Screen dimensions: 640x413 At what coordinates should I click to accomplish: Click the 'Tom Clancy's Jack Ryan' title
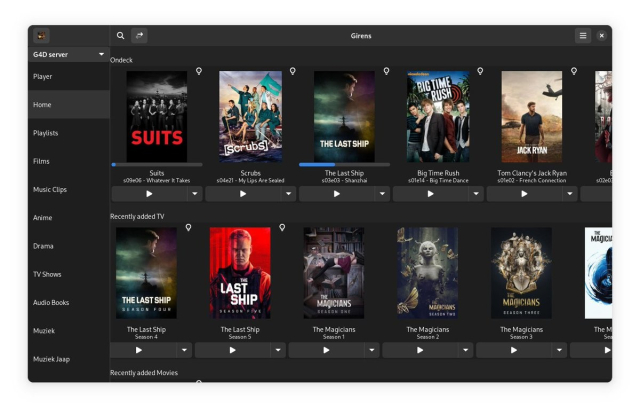[x=532, y=173]
